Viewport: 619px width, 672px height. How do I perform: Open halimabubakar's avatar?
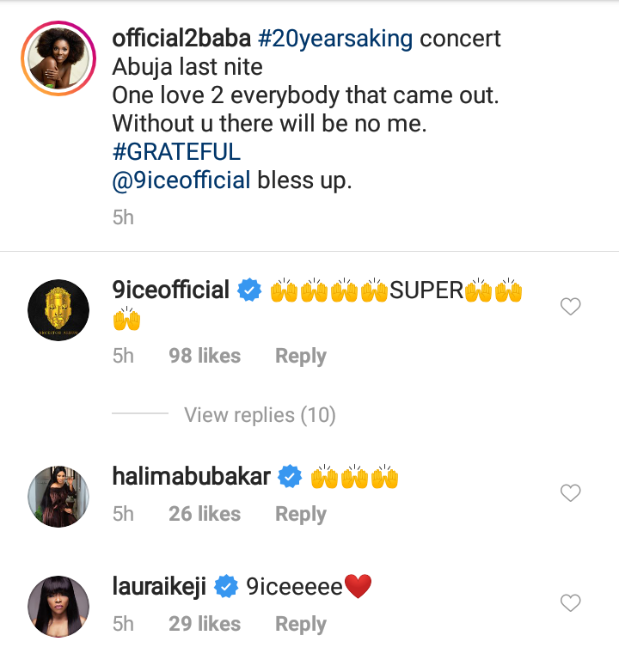[58, 497]
